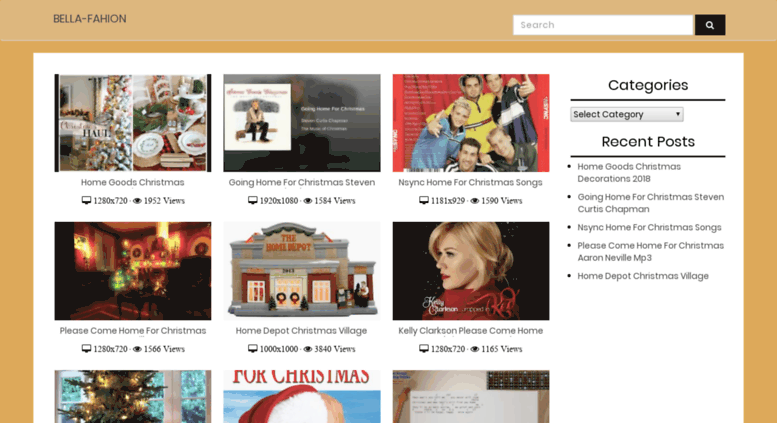Click monitor icon beside 1920x1080
The width and height of the screenshot is (777, 423).
pos(253,201)
